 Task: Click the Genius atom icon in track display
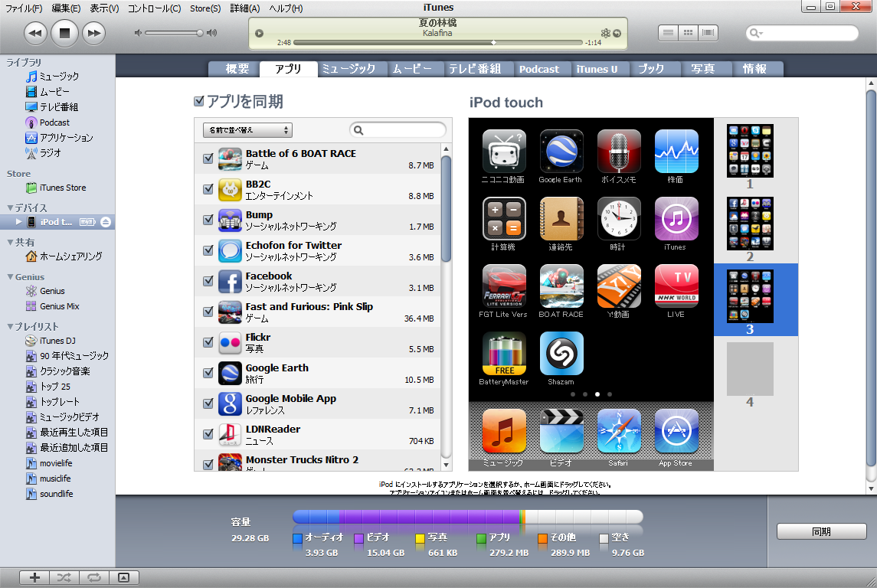tap(605, 33)
